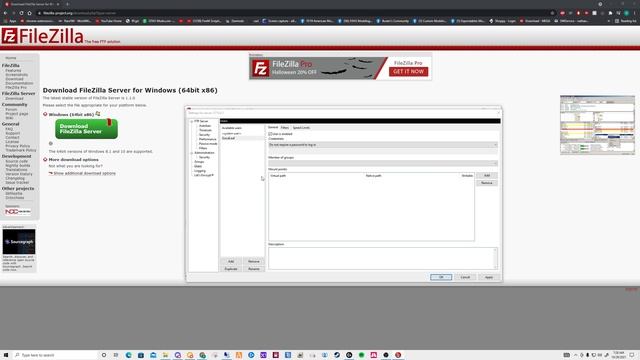Open a new browser tab with plus
Viewport: 640px width, 360px height.
point(67,4)
